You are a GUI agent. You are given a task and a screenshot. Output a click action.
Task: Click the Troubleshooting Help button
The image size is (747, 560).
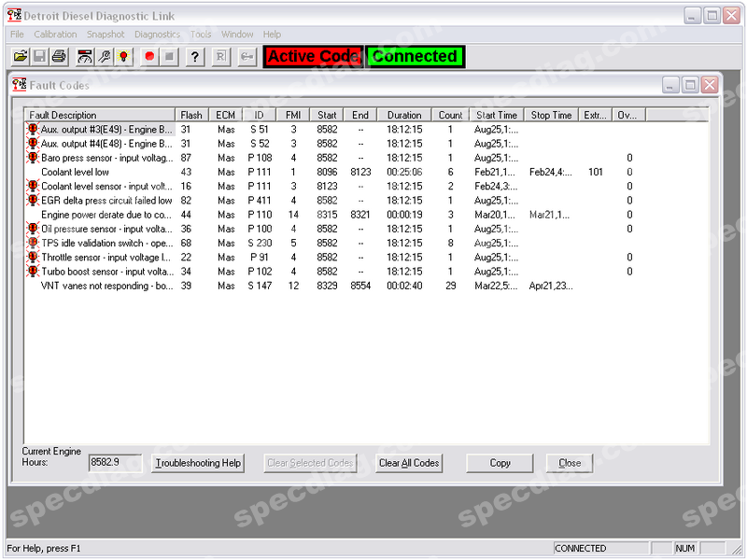[198, 463]
